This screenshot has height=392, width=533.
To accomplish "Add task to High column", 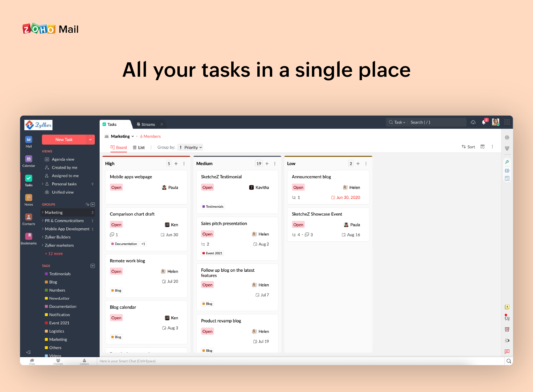I will tap(176, 164).
